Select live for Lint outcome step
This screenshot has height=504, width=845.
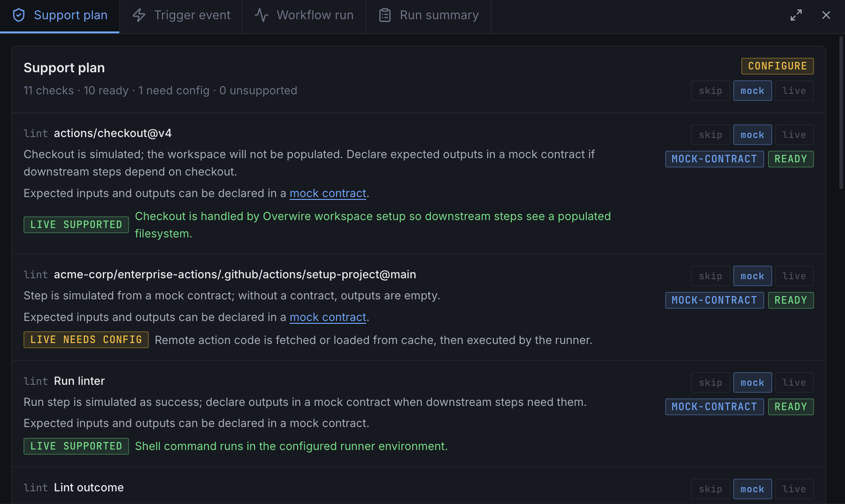click(794, 489)
